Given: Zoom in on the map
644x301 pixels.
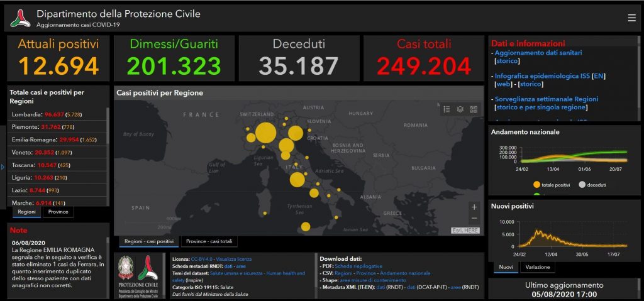Looking at the screenshot, I should (474, 207).
